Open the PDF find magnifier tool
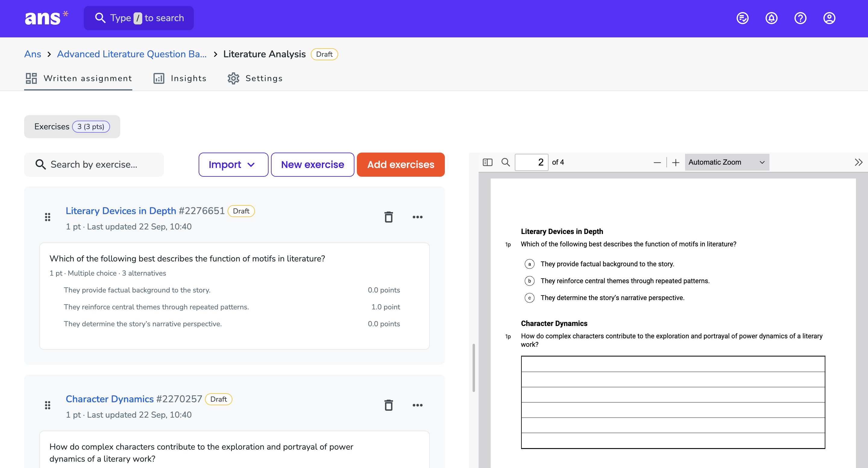This screenshot has width=868, height=468. tap(505, 162)
